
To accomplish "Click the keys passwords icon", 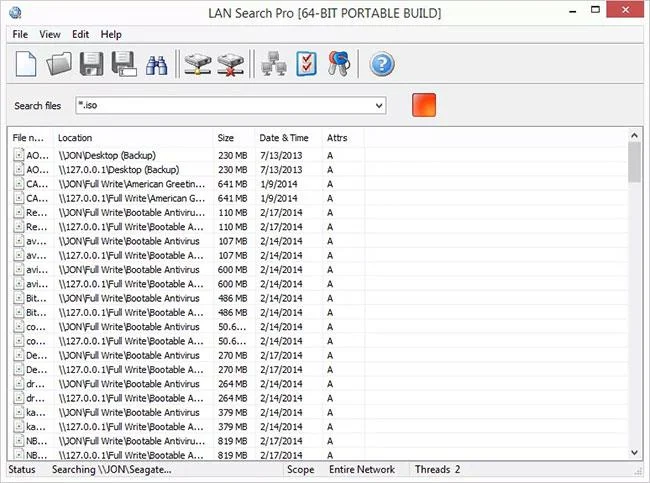I will [339, 63].
